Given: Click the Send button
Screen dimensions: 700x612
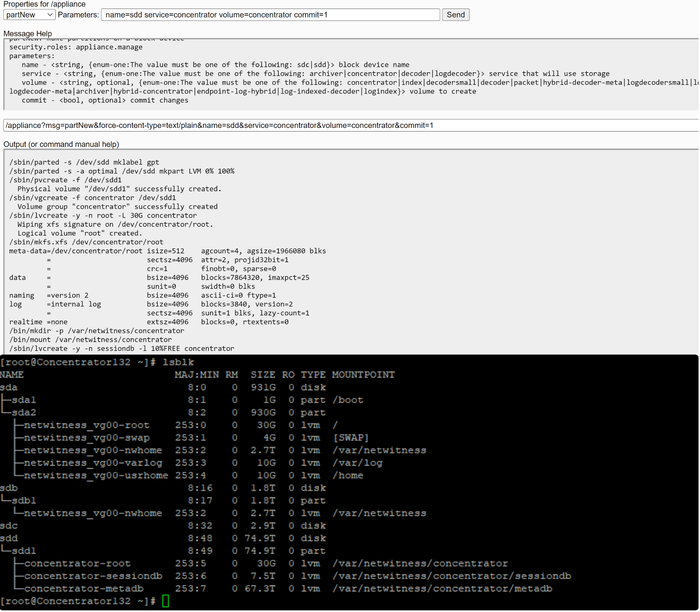Looking at the screenshot, I should coord(455,15).
